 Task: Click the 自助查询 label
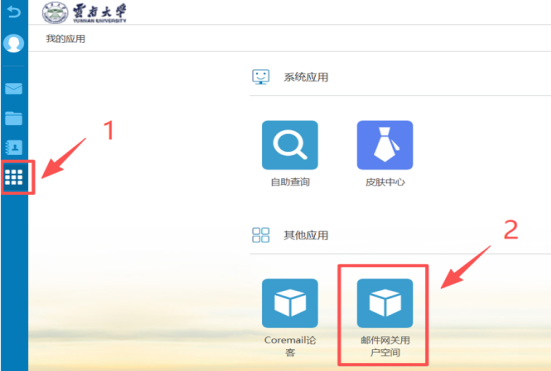290,182
